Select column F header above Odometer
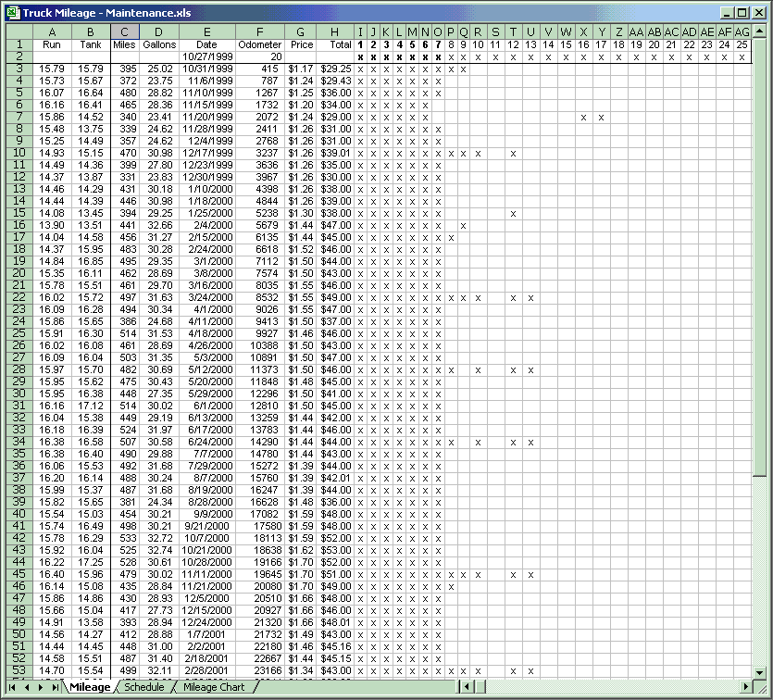 pos(259,32)
